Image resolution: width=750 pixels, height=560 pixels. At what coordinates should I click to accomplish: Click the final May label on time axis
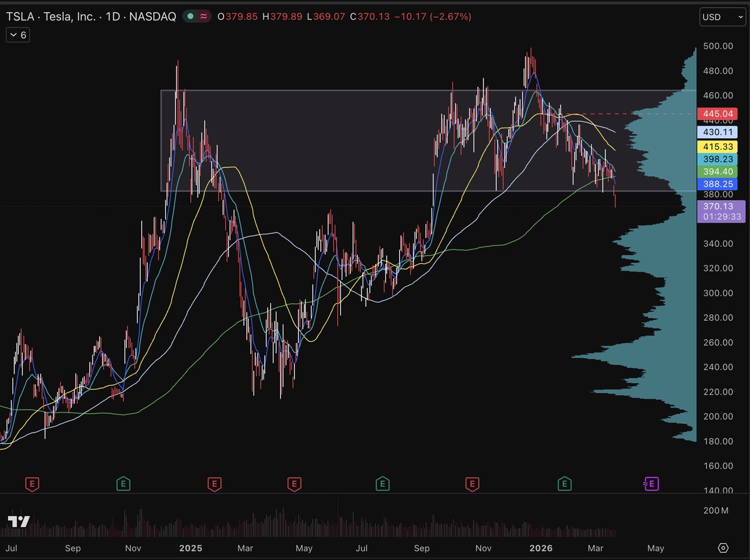click(656, 548)
